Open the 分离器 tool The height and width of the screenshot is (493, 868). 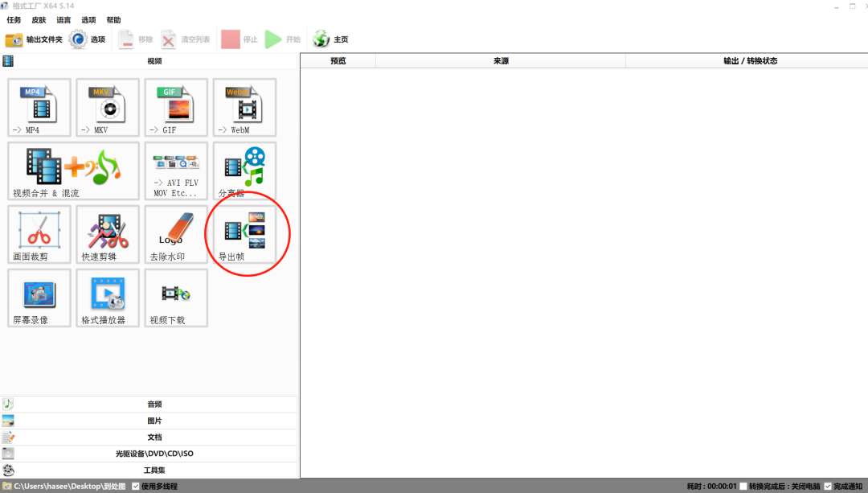point(244,170)
